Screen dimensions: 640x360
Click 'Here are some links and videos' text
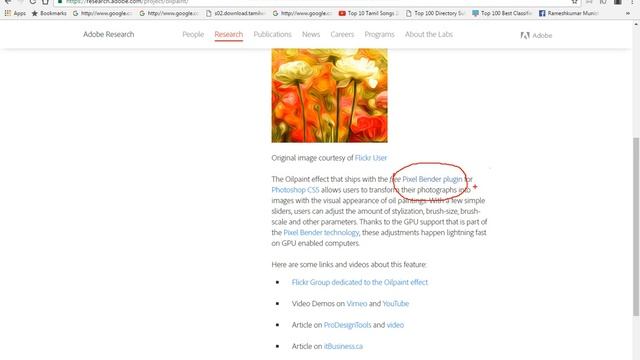pyautogui.click(x=349, y=264)
